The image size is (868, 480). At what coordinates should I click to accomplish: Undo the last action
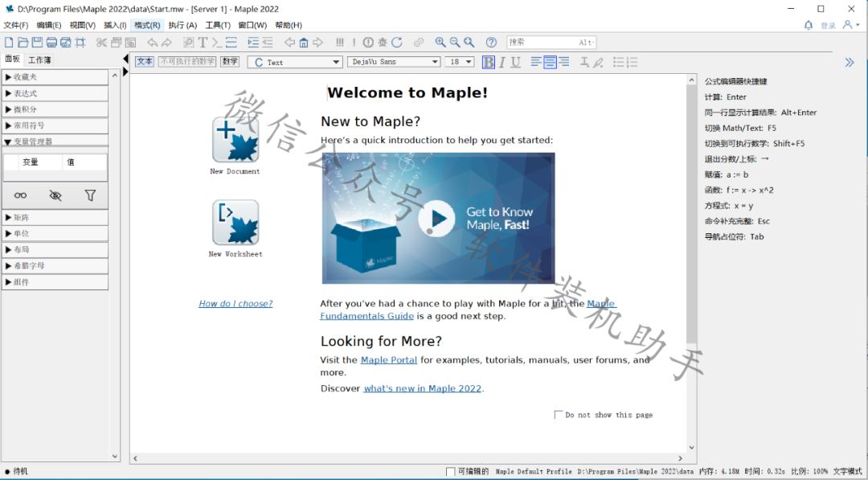[x=152, y=42]
